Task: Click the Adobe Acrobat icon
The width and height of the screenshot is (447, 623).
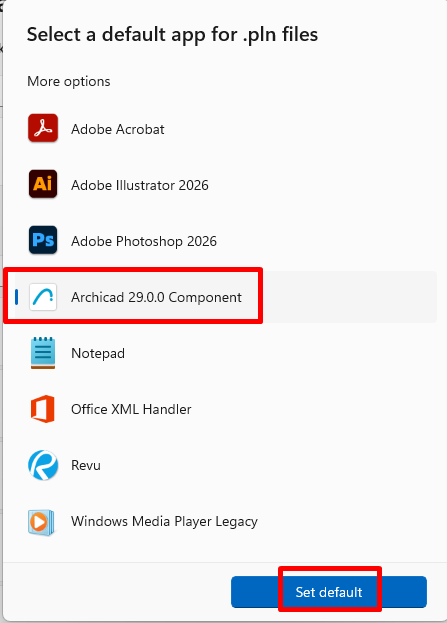Action: (43, 128)
